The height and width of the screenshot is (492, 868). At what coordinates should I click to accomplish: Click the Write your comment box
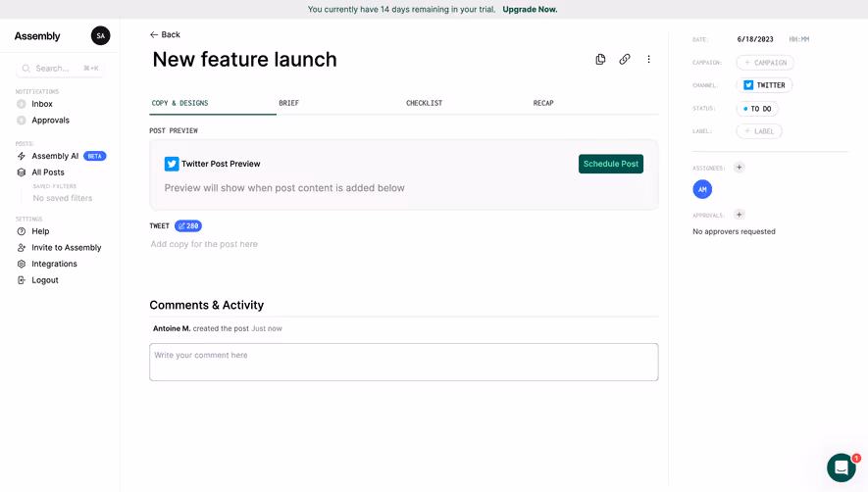click(x=403, y=362)
